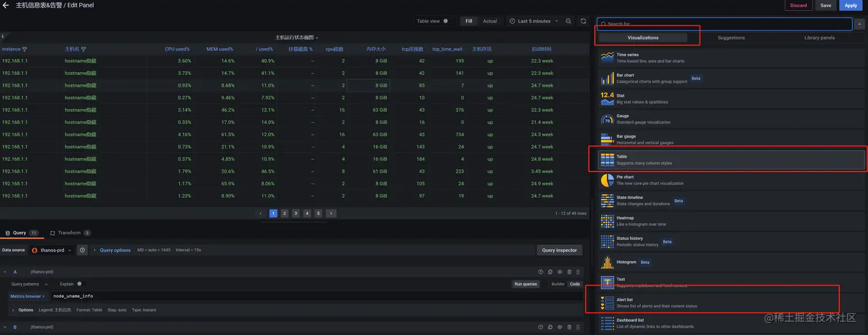Switch panel sizing to Fill

[469, 21]
